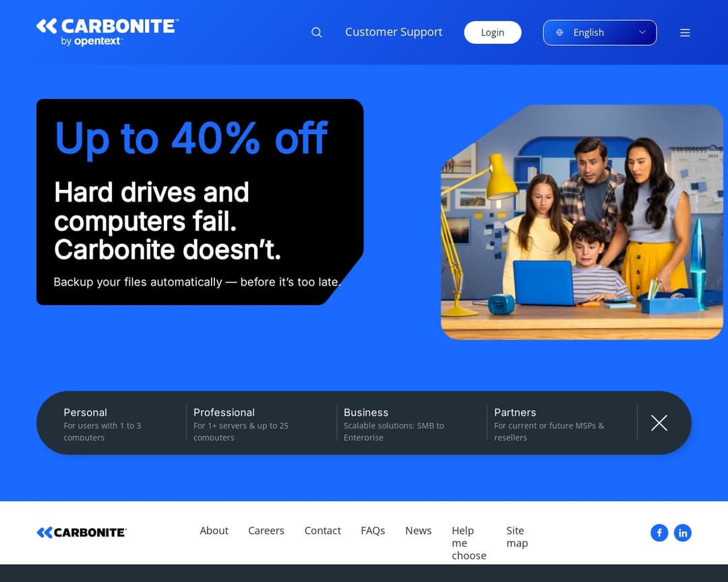Open the About footer link
This screenshot has height=582, width=728.
[x=214, y=531]
